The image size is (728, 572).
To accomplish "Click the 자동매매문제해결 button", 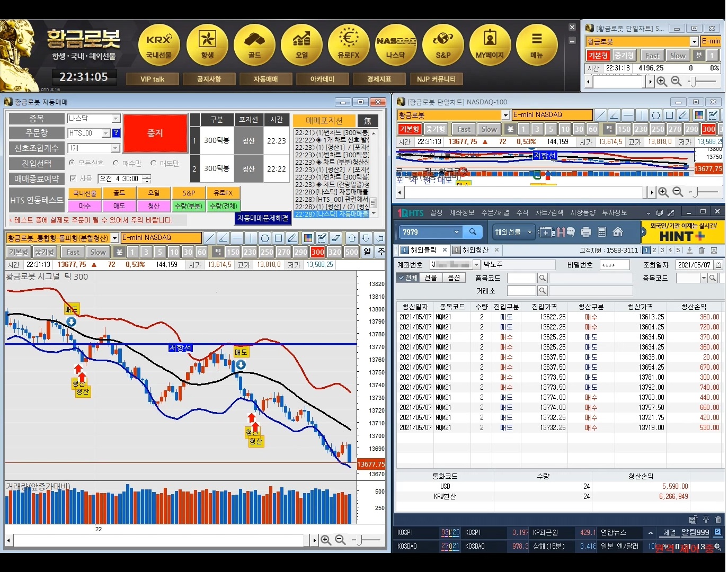I will [263, 218].
